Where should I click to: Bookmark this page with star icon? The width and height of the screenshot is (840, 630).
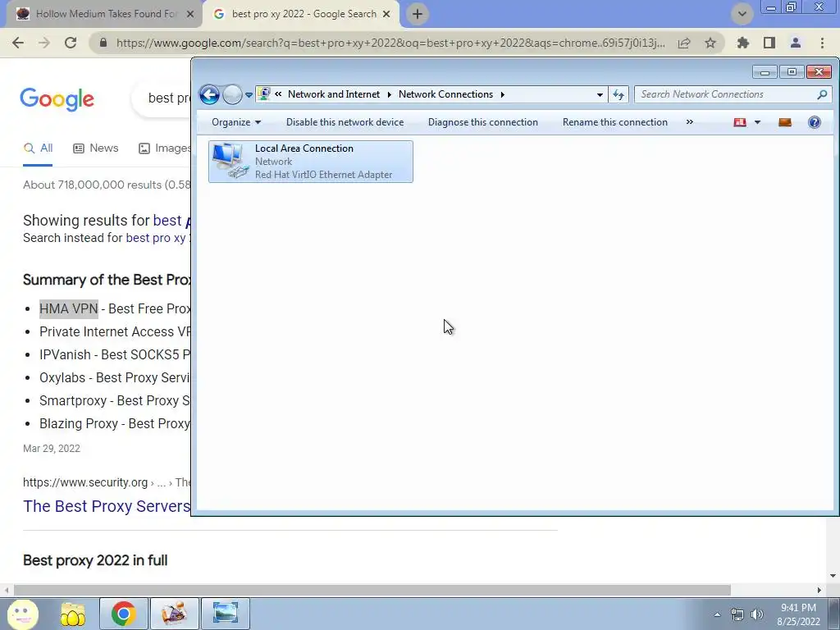pos(710,43)
